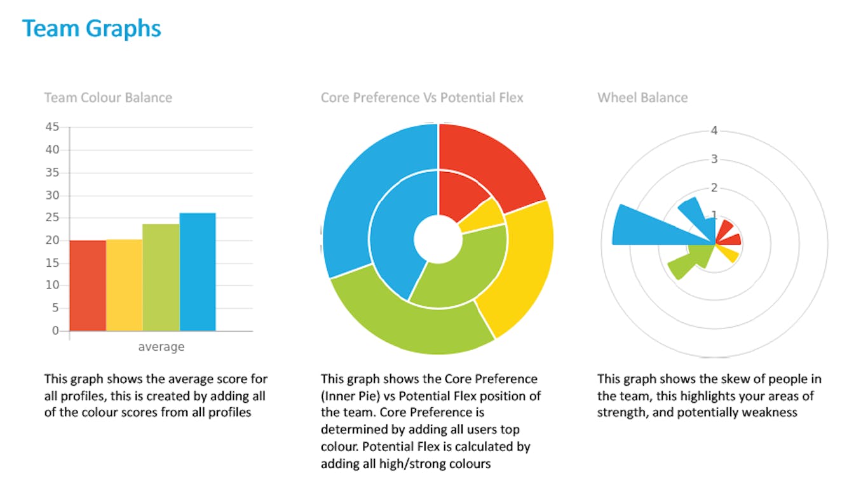Click the largest blue wedge in Wheel Balance
The width and height of the screenshot is (868, 488).
654,227
